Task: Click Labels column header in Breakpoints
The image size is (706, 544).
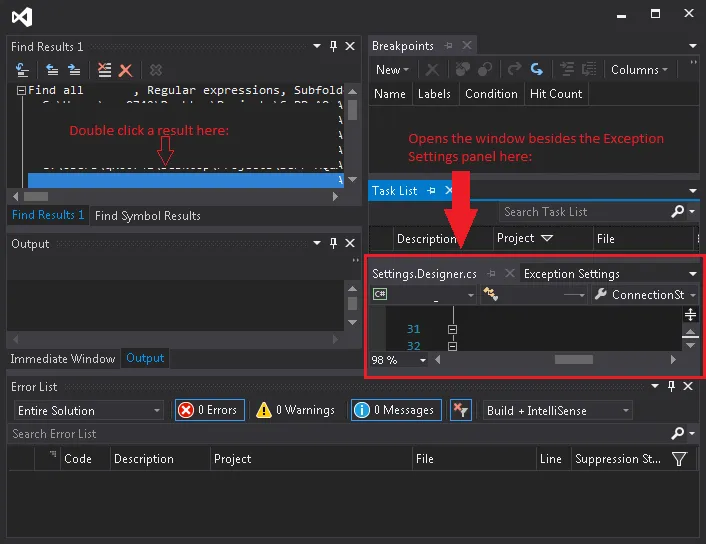Action: click(434, 94)
